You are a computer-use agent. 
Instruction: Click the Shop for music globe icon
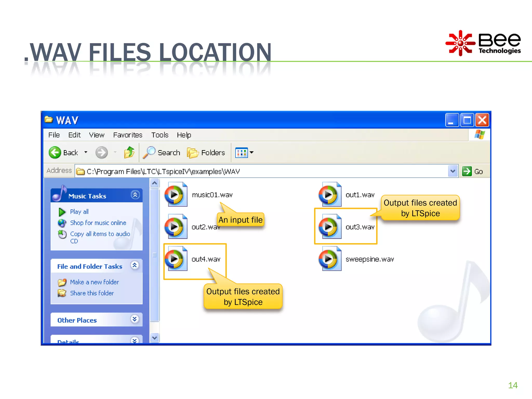62,223
